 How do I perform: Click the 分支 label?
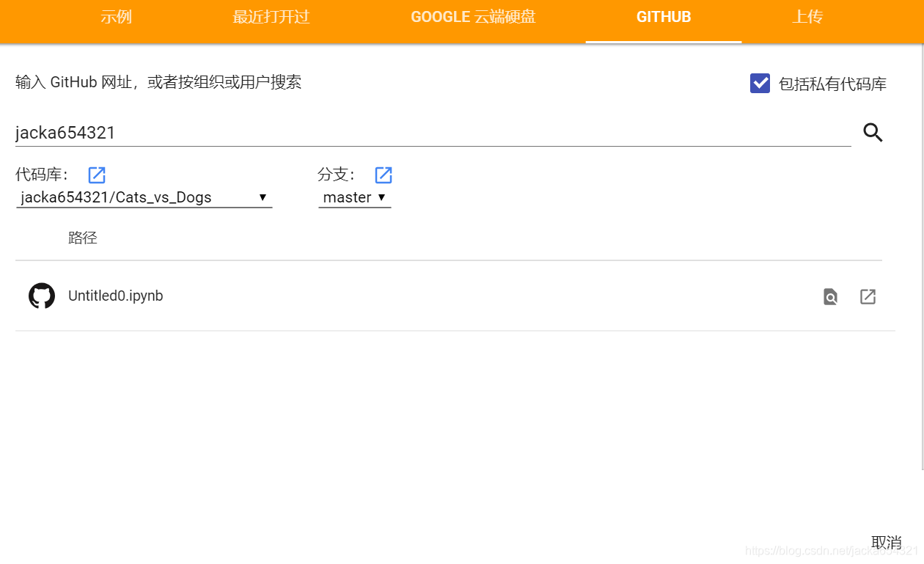pos(337,175)
